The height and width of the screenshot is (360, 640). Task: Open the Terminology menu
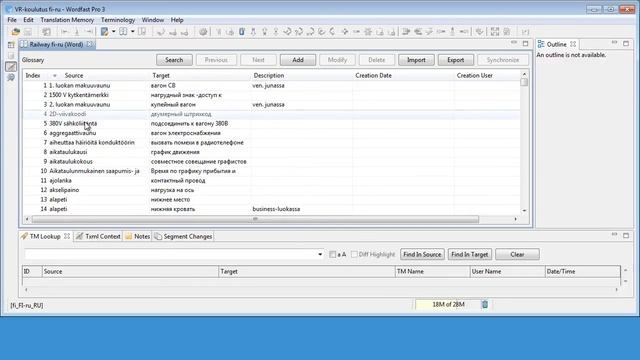tap(118, 20)
